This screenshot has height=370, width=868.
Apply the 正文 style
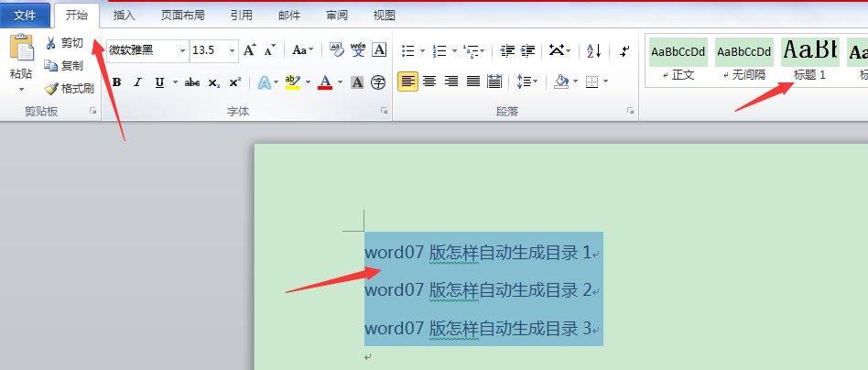click(678, 60)
